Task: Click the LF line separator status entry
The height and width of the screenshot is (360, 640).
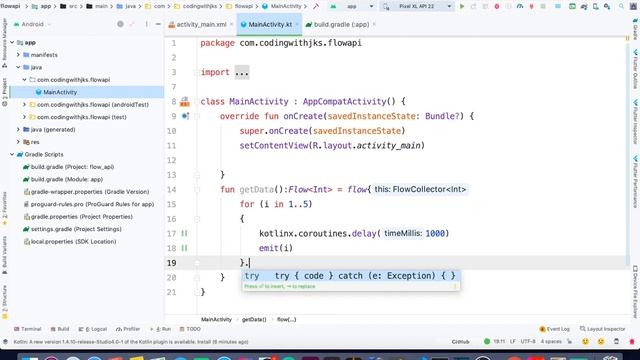Action: [513, 342]
